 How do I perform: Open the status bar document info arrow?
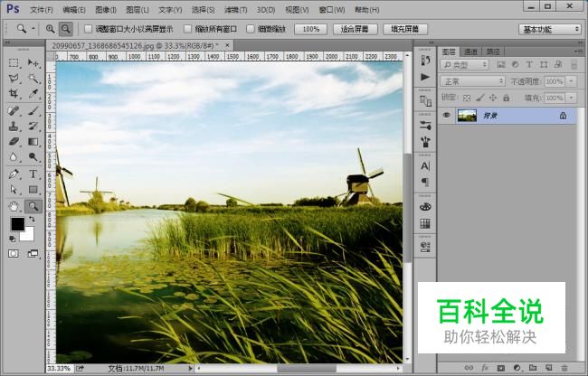190,369
